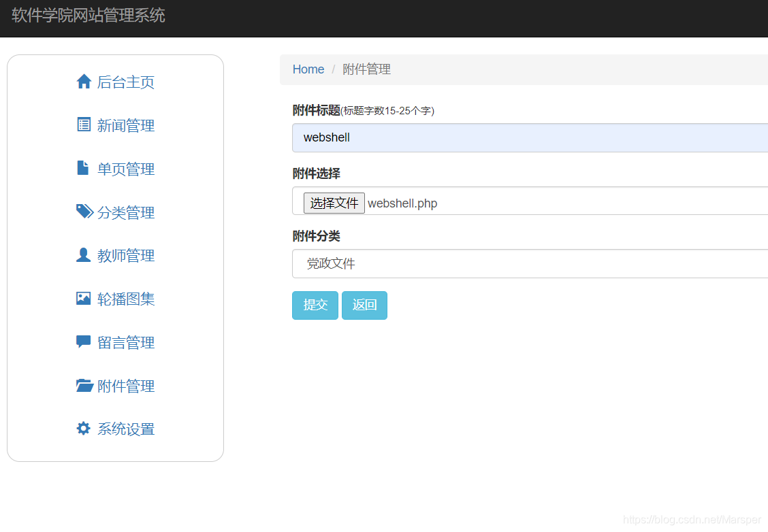Click the 附件分类 field label

pyautogui.click(x=317, y=236)
